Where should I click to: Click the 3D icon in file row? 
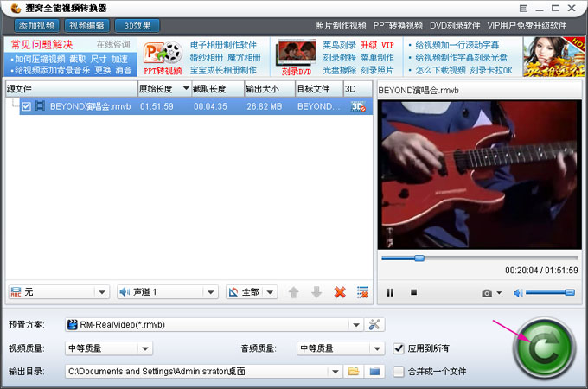(357, 106)
